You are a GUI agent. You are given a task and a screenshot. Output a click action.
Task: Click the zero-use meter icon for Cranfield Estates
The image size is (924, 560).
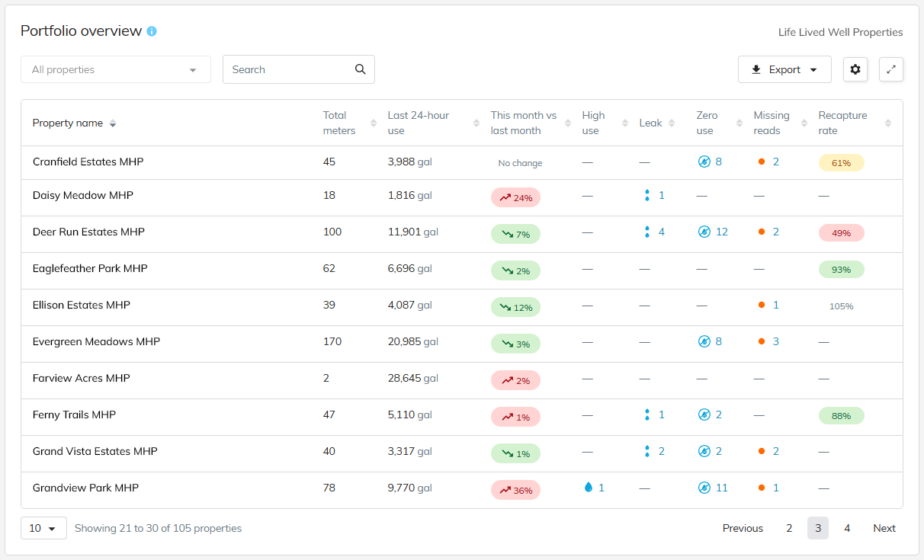[704, 162]
